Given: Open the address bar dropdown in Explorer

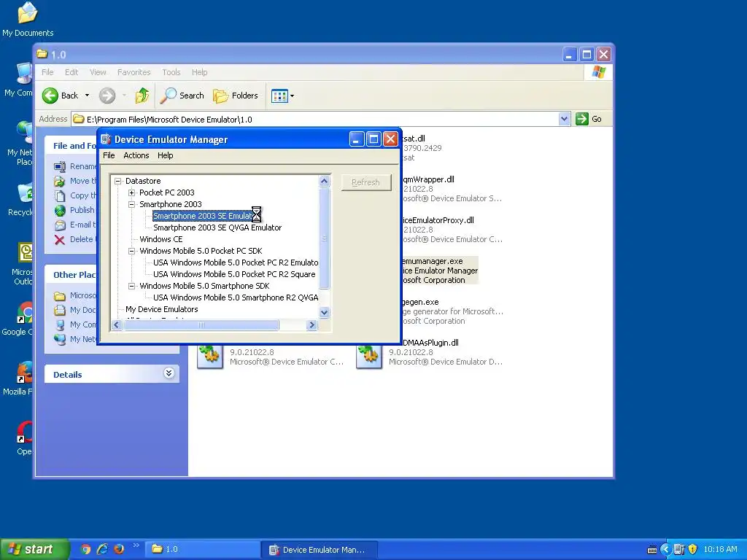Looking at the screenshot, I should tap(564, 119).
